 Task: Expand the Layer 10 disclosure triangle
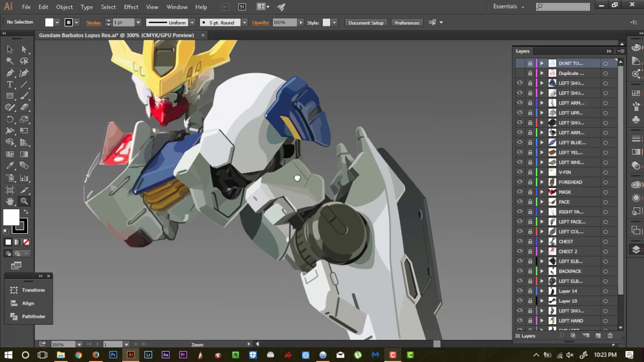click(x=542, y=301)
